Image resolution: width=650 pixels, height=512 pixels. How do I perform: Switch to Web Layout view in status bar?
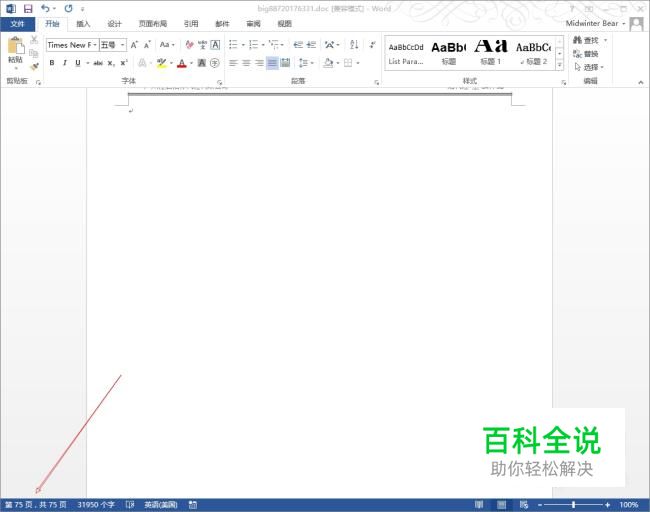[523, 504]
